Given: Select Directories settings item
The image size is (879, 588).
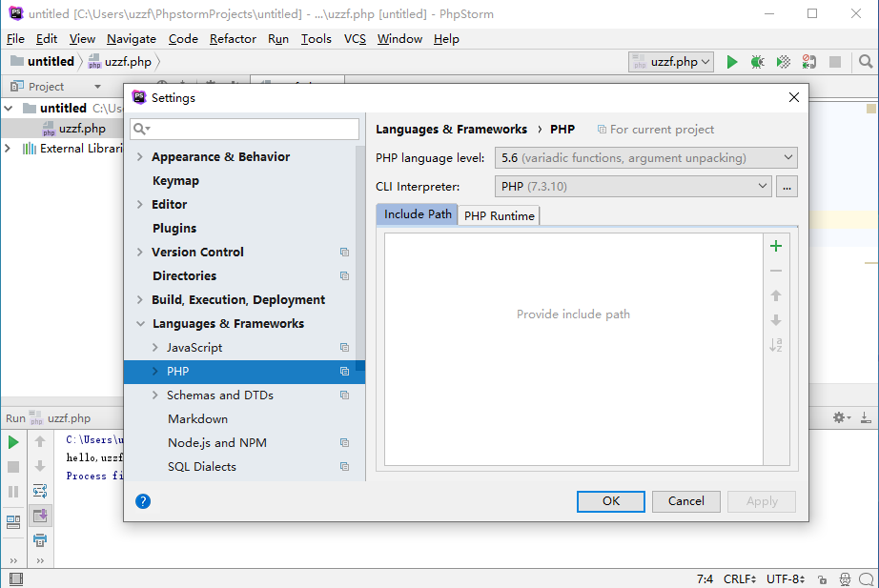Looking at the screenshot, I should point(184,275).
